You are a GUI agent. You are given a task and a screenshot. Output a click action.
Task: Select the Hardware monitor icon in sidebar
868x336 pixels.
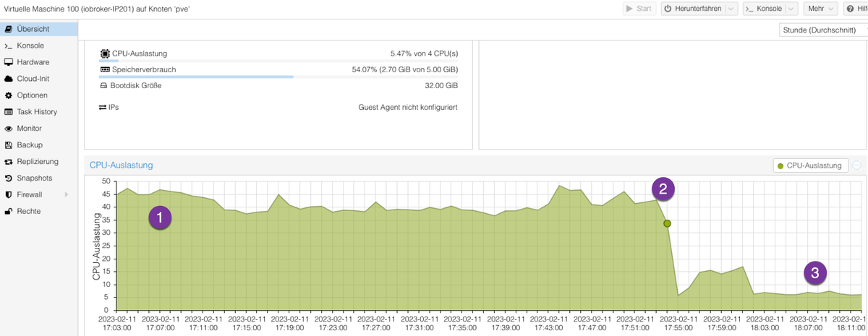pyautogui.click(x=9, y=62)
